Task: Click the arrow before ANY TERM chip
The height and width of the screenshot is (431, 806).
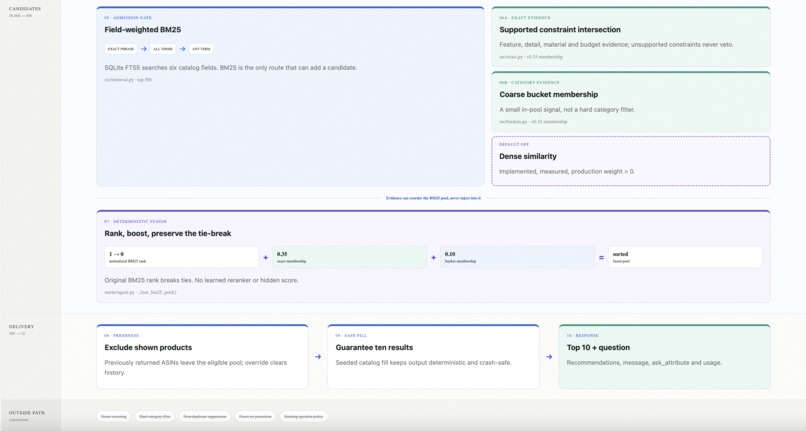Action: click(182, 49)
